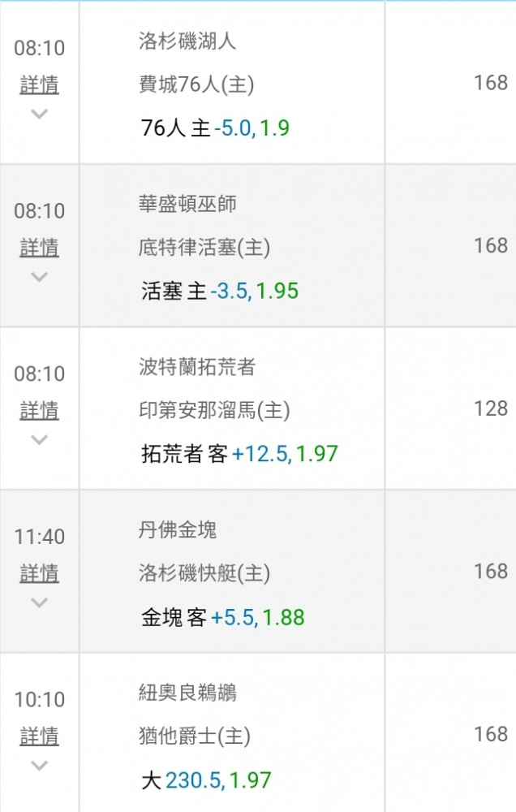Click team name 洛杉磯快艇(主)
516x812 pixels.
204,573
